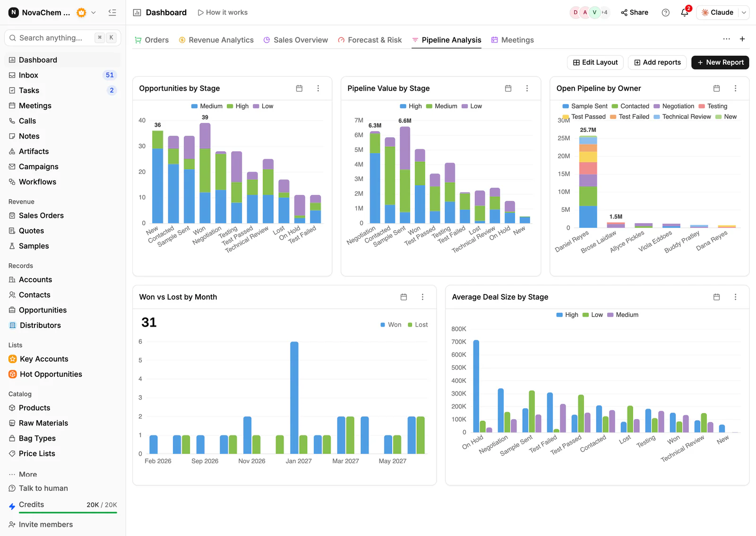
Task: Click the collapse sidebar icon
Action: tap(112, 12)
